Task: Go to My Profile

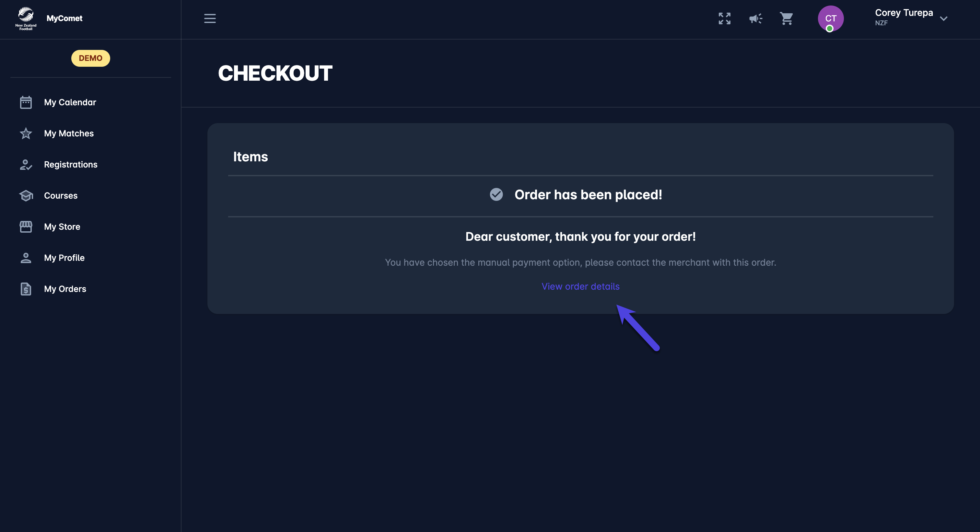Action: tap(64, 258)
